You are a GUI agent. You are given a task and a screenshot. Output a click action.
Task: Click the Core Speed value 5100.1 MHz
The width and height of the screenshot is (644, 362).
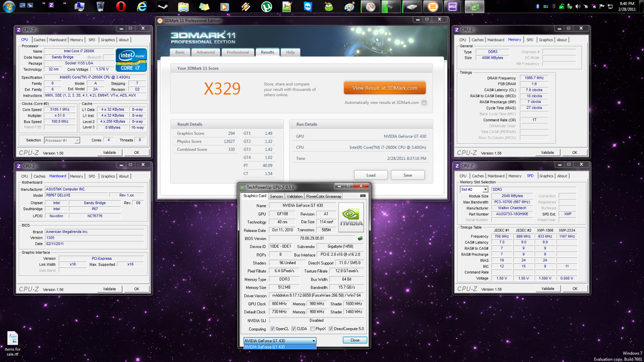(60, 110)
